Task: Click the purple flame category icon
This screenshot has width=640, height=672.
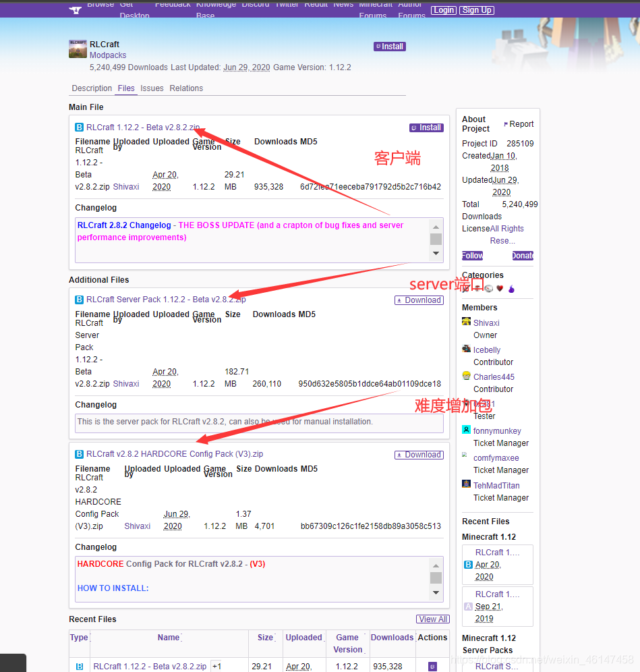Action: click(511, 289)
